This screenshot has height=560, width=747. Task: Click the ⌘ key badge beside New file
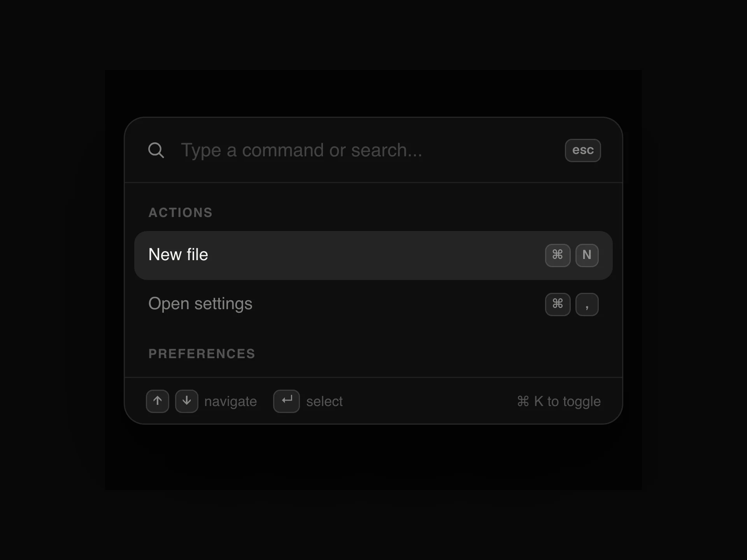(558, 255)
